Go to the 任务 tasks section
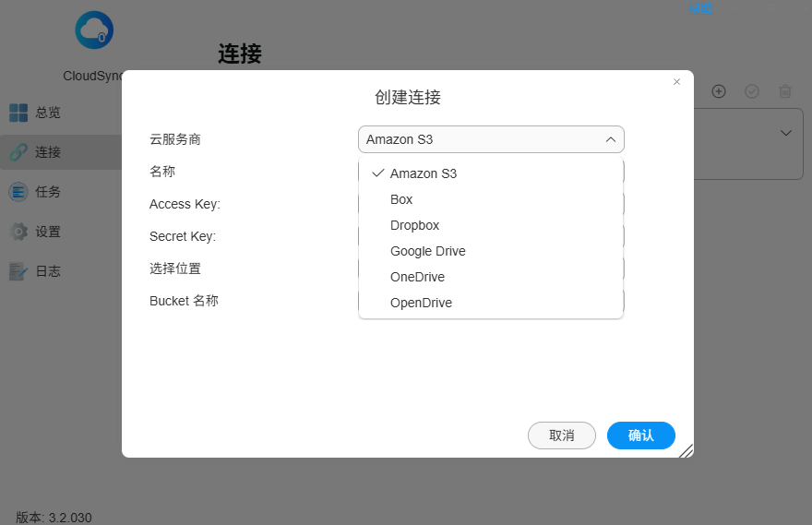 pyautogui.click(x=61, y=192)
